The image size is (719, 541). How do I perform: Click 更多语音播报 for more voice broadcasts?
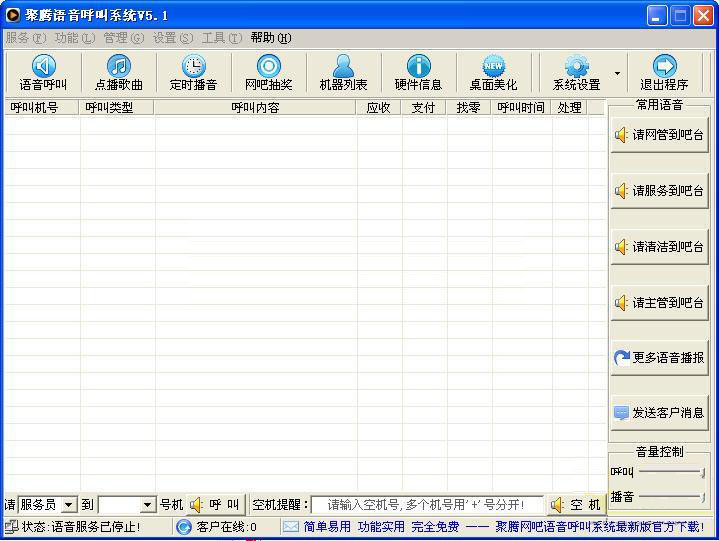coord(659,357)
